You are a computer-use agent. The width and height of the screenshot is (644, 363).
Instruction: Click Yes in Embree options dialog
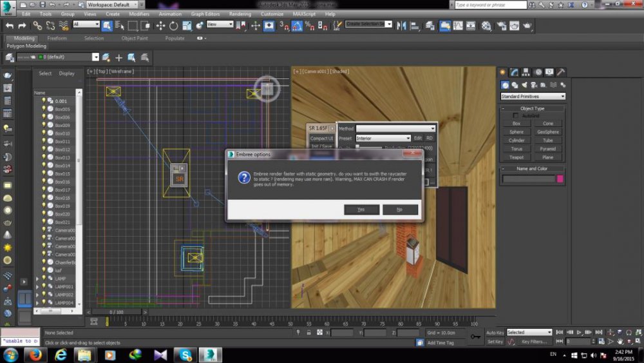click(361, 210)
